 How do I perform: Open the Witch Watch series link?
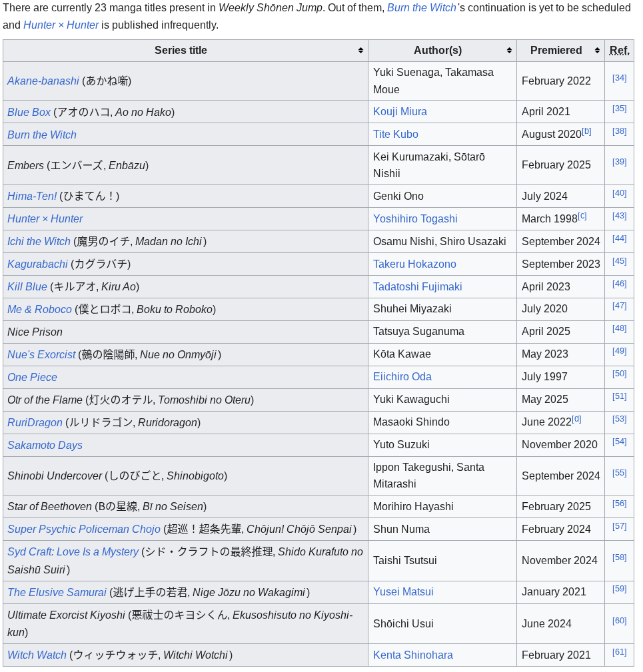tap(37, 656)
